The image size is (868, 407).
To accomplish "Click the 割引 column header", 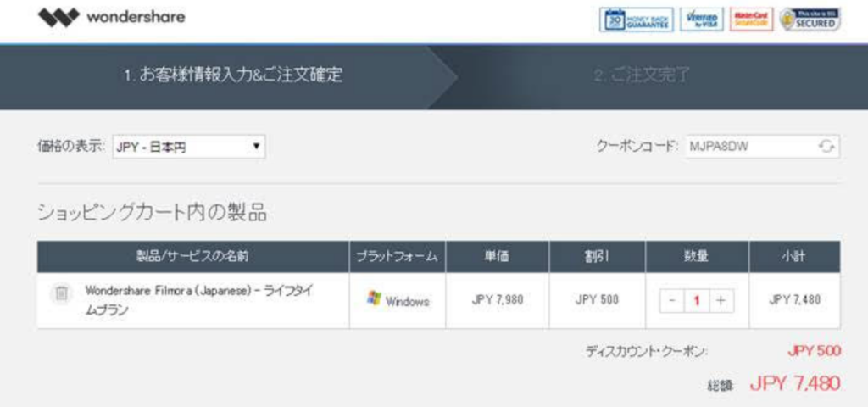I will 597,256.
